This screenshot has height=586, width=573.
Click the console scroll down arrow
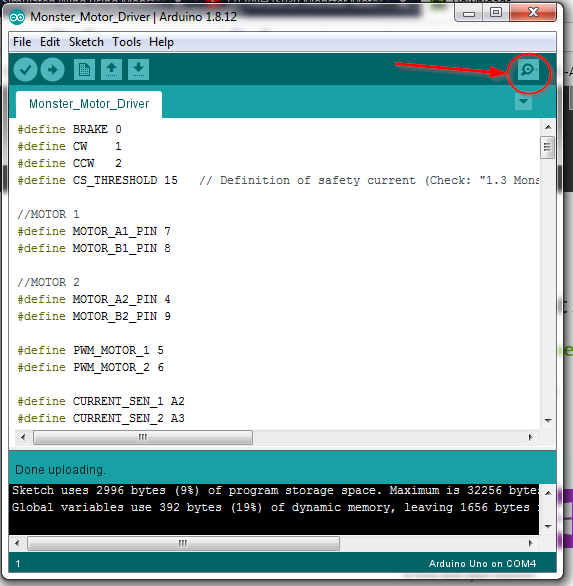tap(548, 527)
